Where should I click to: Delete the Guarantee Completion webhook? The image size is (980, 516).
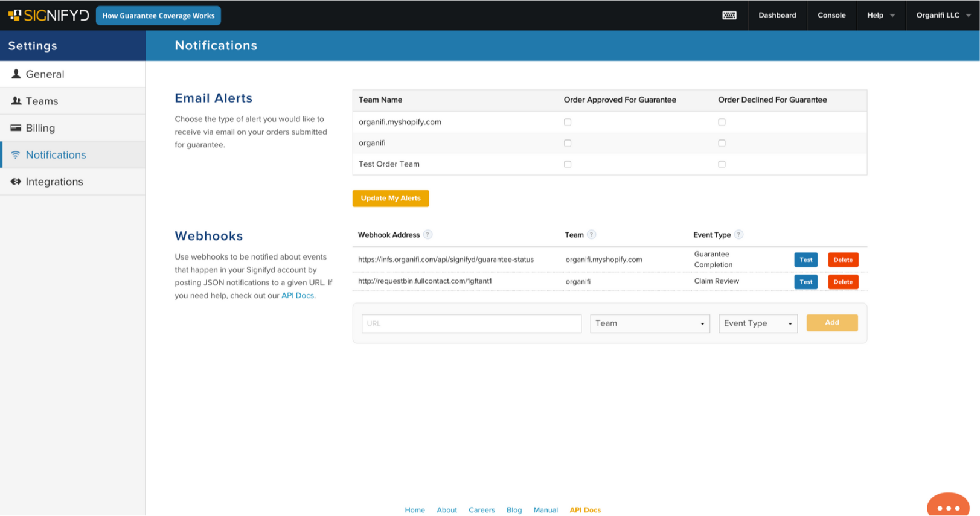pos(843,260)
